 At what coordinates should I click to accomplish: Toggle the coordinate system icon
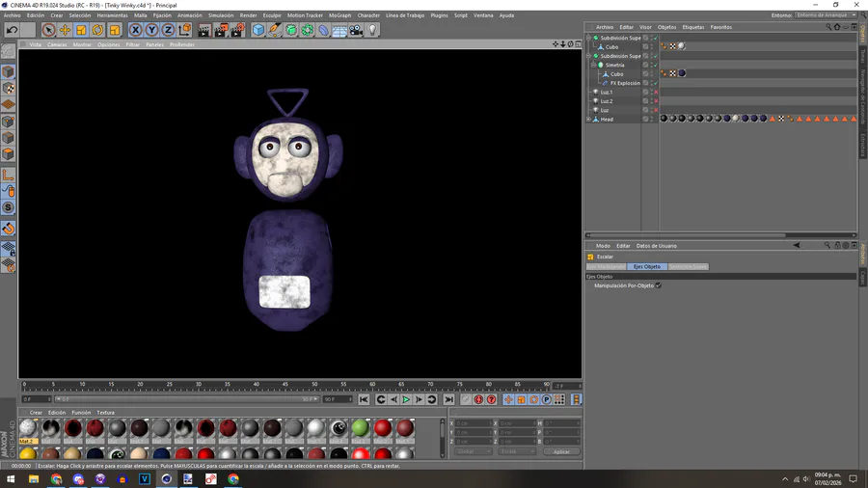tap(185, 30)
